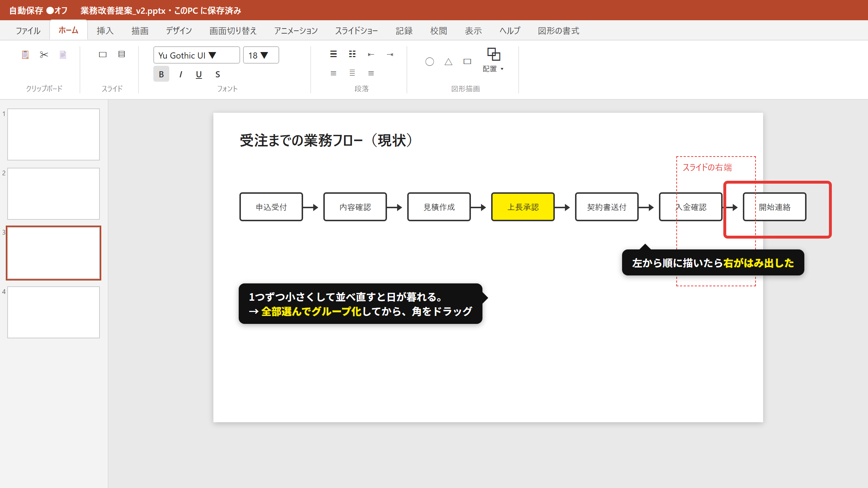This screenshot has width=868, height=488.
Task: Open the 図形の書式 tab
Action: (x=559, y=31)
